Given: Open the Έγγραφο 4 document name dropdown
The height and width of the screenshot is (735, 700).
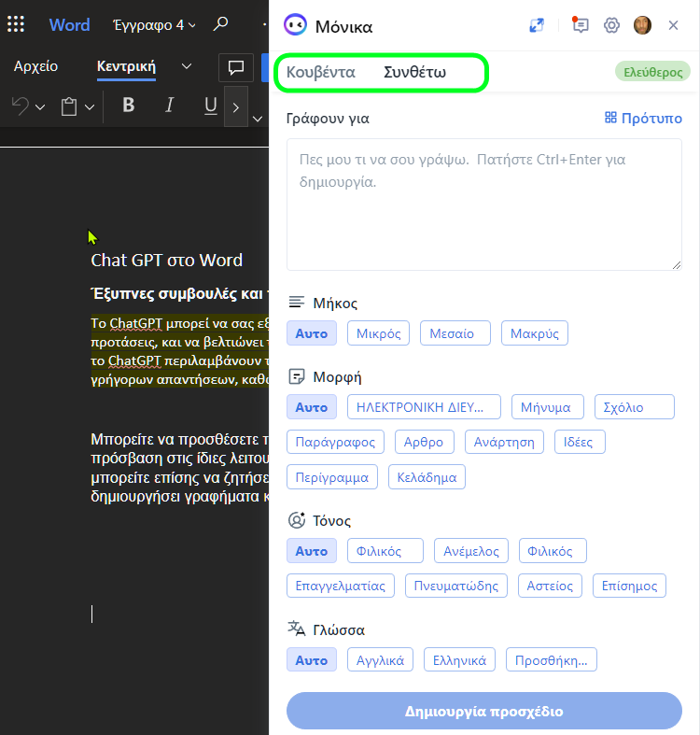Looking at the screenshot, I should pos(154,25).
